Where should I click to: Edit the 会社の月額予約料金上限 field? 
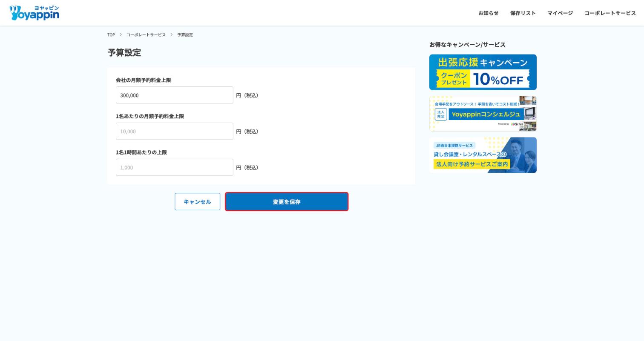[x=175, y=95]
